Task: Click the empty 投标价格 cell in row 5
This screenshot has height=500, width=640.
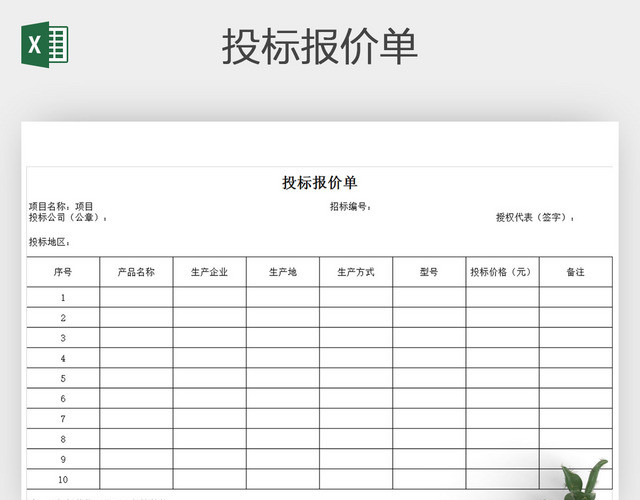Action: pyautogui.click(x=502, y=378)
